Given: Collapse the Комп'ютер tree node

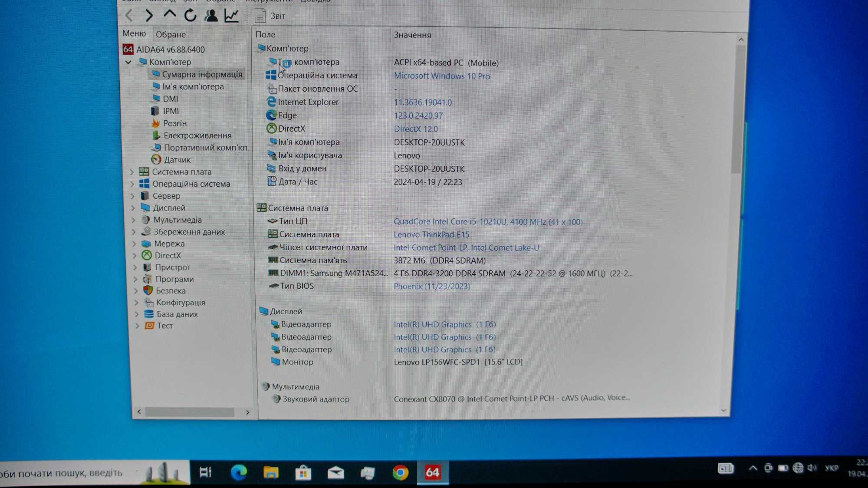Looking at the screenshot, I should click(x=128, y=62).
